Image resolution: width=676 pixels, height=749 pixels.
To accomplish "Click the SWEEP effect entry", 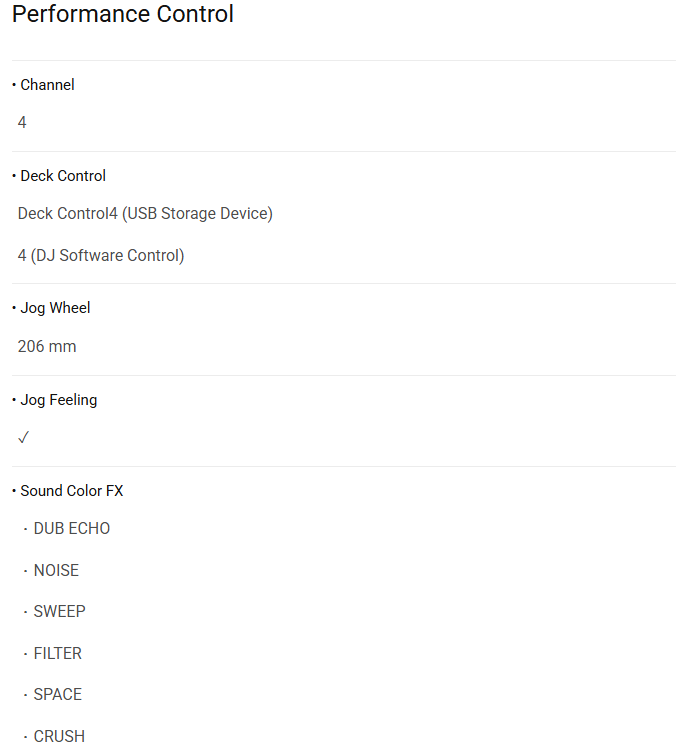I will [x=59, y=611].
